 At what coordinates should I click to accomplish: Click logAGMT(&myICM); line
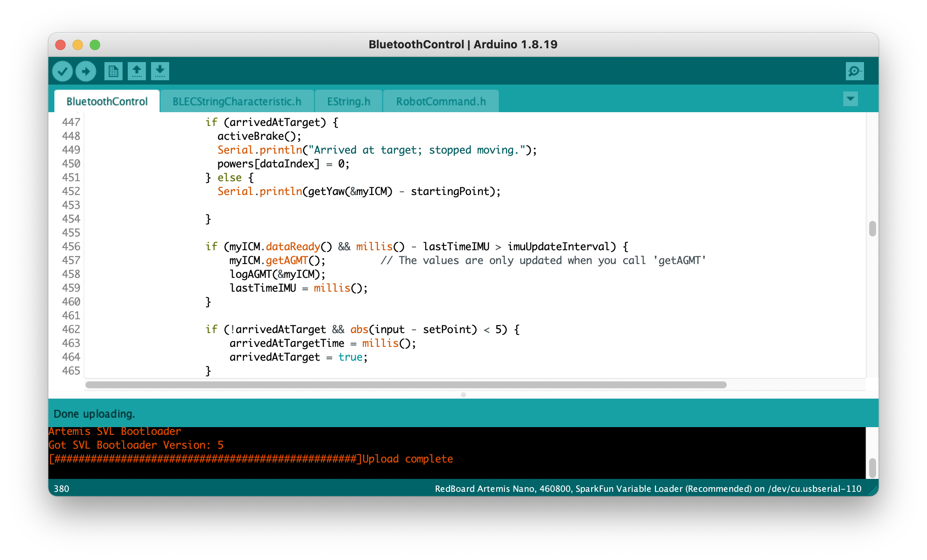[277, 274]
